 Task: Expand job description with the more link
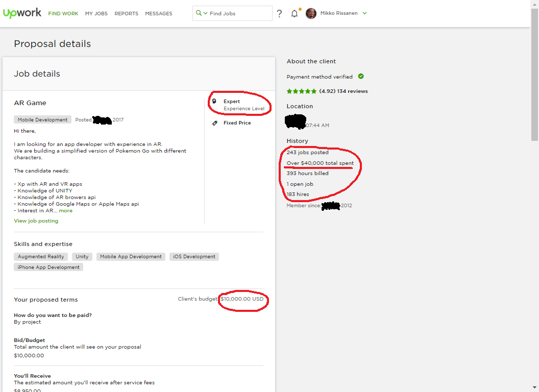66,210
